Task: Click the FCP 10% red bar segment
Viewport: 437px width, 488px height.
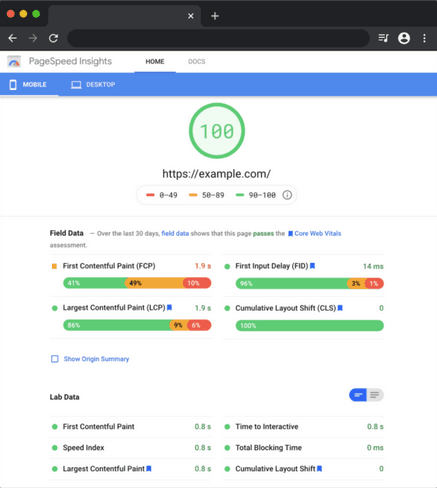Action: click(197, 283)
